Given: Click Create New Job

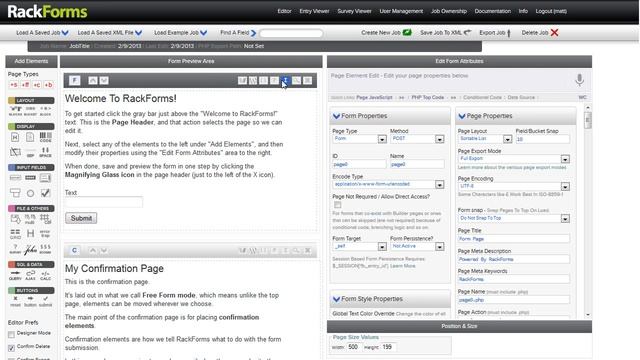Looking at the screenshot, I should [386, 33].
